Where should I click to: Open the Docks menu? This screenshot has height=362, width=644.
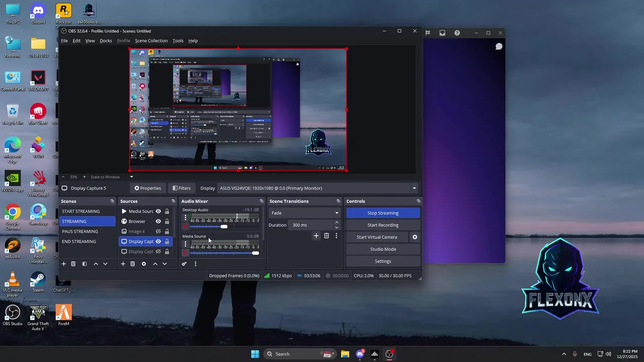(106, 41)
